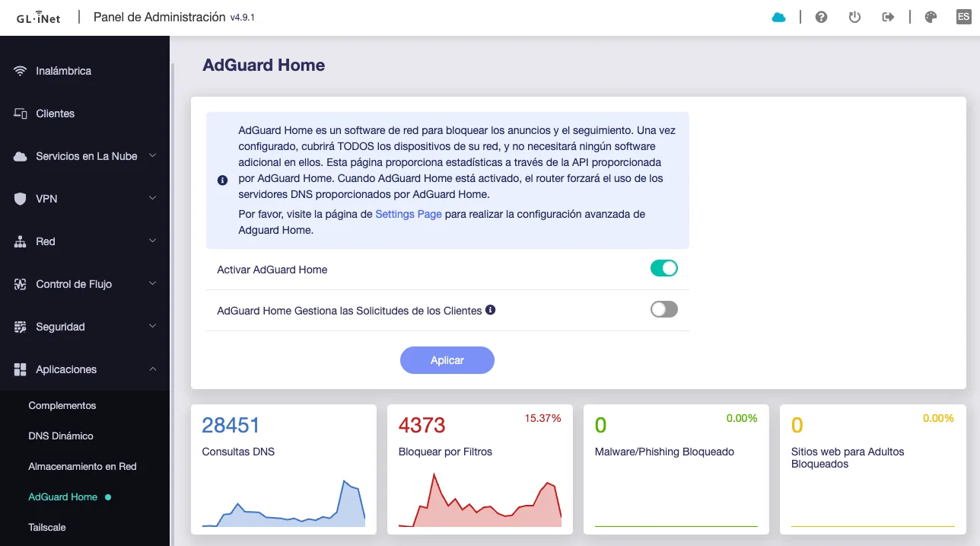Viewport: 980px width, 546px height.
Task: Click the Malware/Phishing Bloqueado card
Action: (x=676, y=469)
